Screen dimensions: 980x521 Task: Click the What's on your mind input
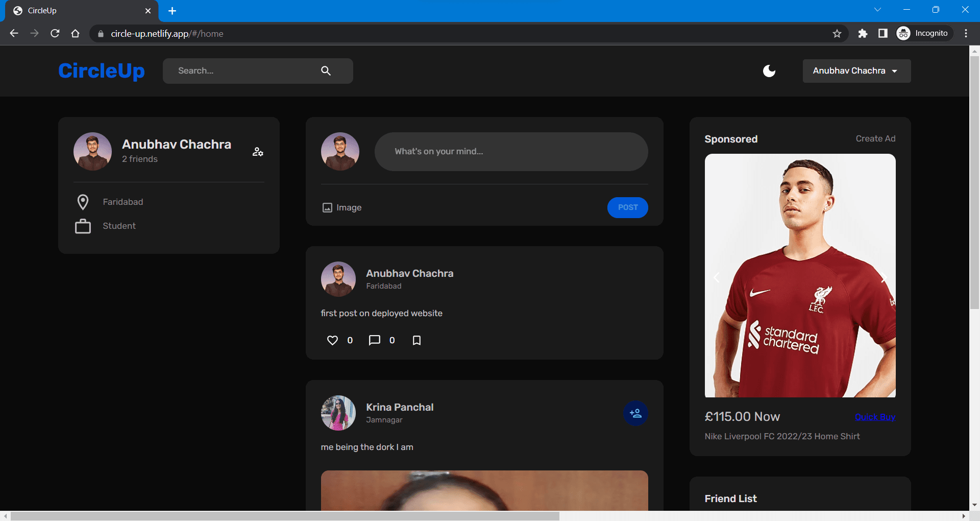(x=511, y=152)
